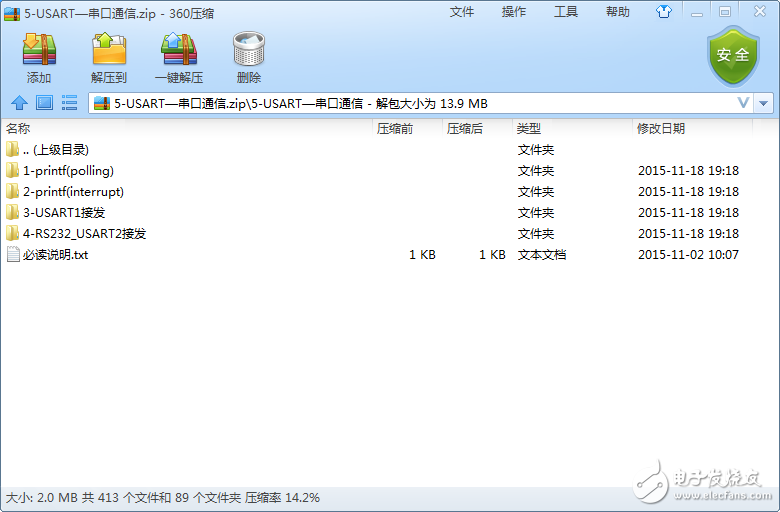Switch to large icon view mode
The image size is (780, 512).
[44, 103]
